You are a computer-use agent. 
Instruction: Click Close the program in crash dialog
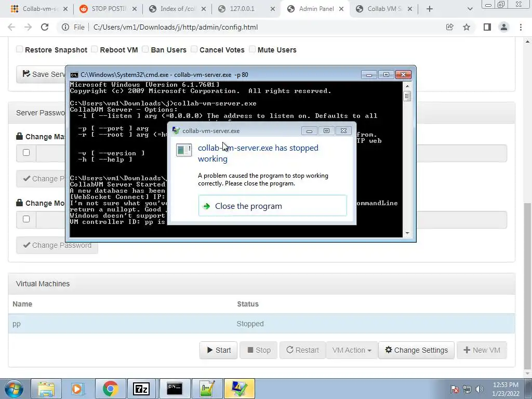(272, 206)
